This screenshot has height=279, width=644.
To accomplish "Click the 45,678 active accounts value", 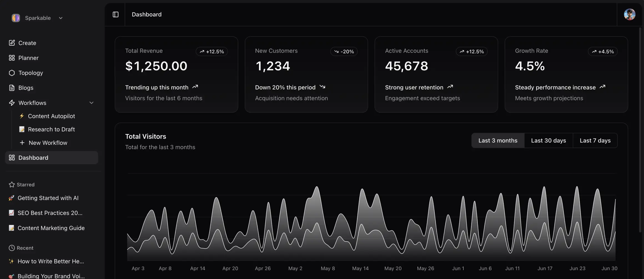I will click(407, 66).
